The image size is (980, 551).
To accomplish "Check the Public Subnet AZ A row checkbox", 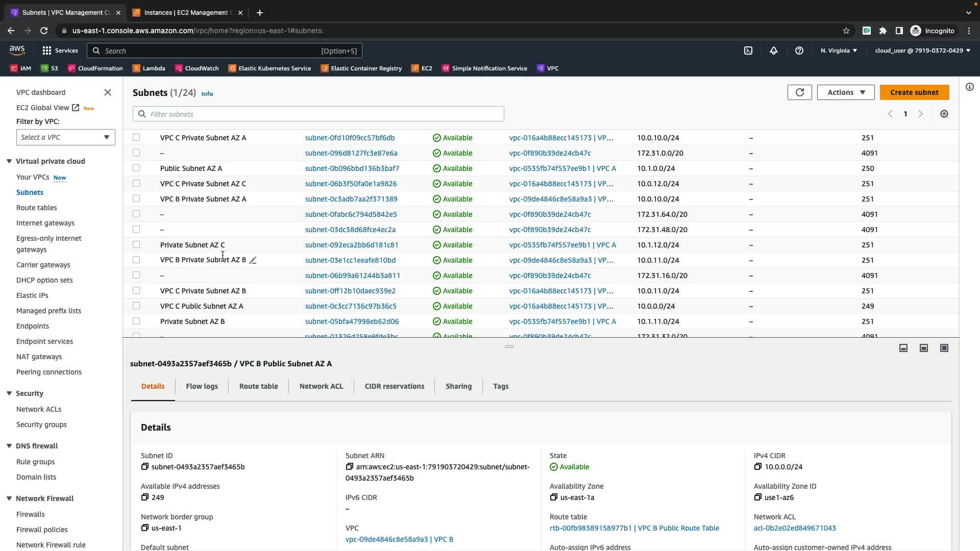I will point(136,168).
